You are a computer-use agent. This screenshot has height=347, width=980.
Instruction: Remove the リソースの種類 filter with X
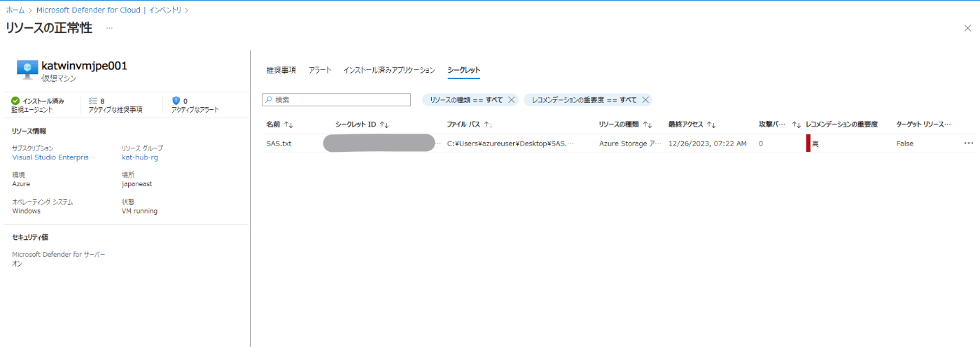tap(511, 100)
